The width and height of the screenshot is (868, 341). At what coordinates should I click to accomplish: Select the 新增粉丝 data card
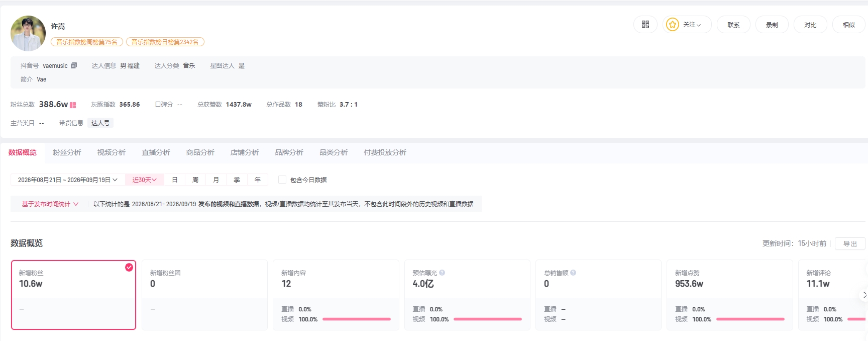click(74, 295)
